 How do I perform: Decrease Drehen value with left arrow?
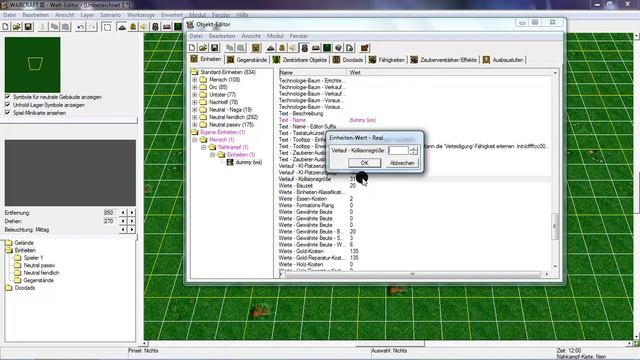(x=123, y=221)
